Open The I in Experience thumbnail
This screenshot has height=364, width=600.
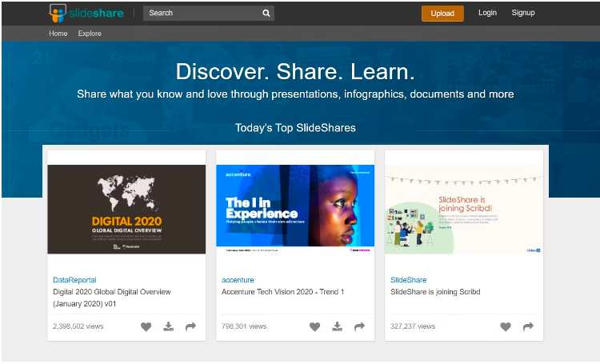tap(295, 210)
